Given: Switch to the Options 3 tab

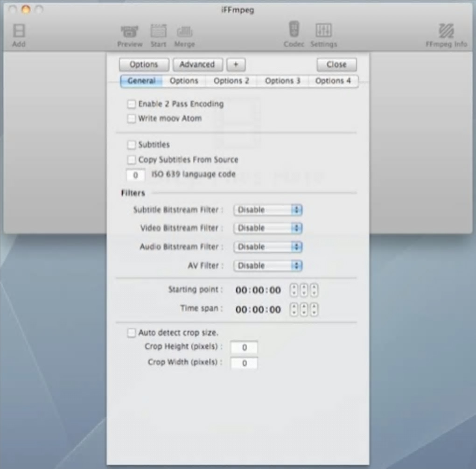Looking at the screenshot, I should click(x=283, y=81).
